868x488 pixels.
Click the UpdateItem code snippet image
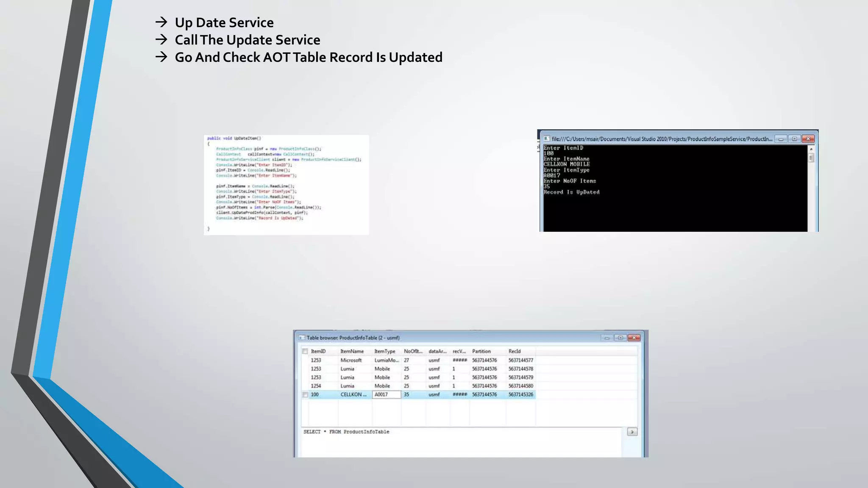click(x=287, y=185)
